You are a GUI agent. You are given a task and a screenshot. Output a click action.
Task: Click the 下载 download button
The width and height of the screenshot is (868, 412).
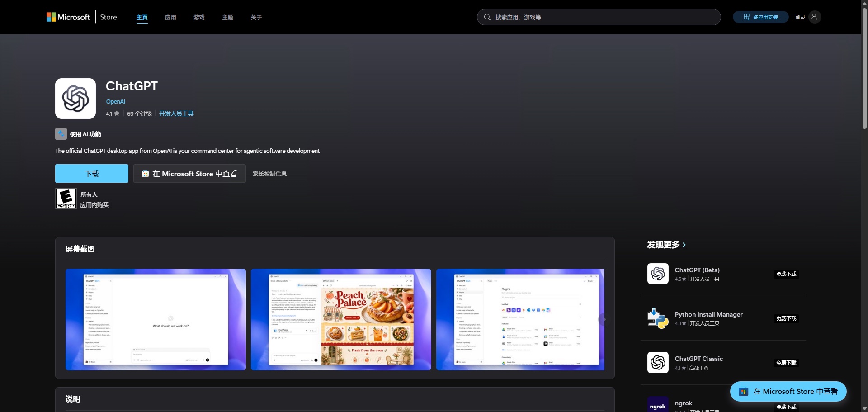pyautogui.click(x=92, y=174)
